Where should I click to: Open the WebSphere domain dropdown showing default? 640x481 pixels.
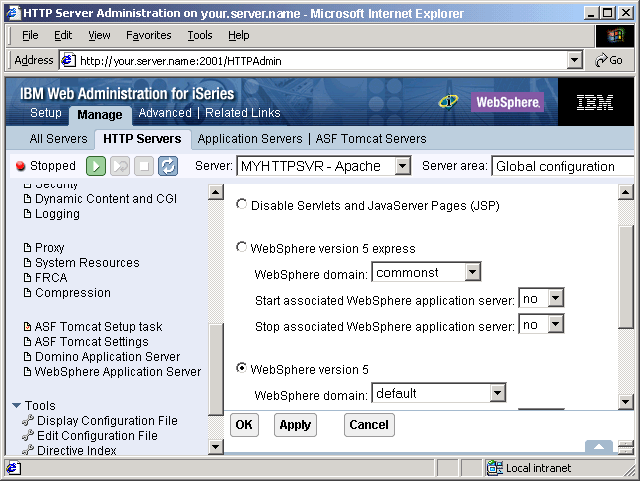click(439, 393)
